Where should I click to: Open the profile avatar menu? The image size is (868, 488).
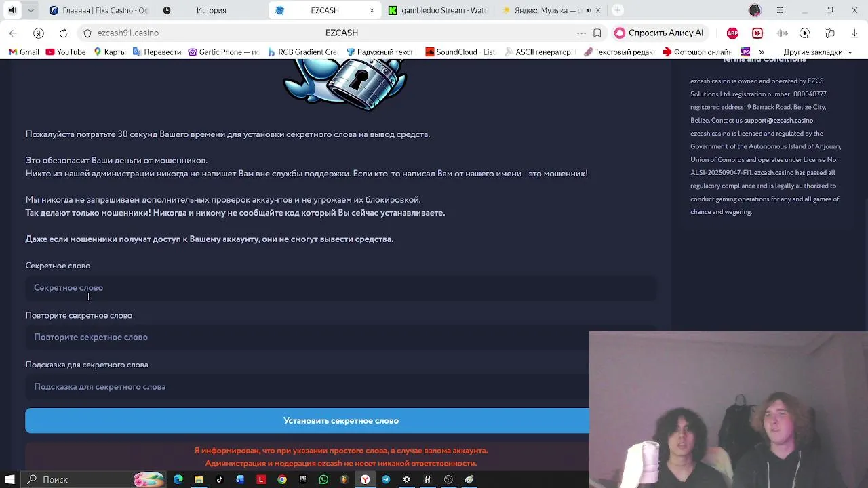[x=755, y=10]
